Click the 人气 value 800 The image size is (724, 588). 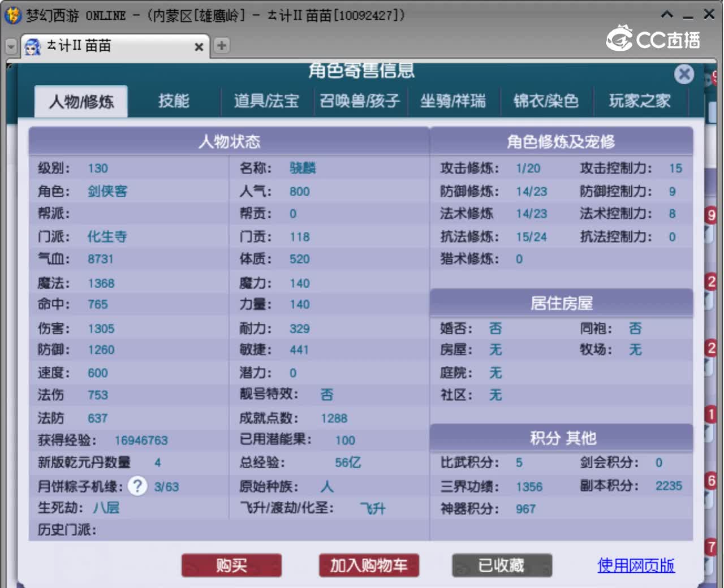(x=299, y=192)
